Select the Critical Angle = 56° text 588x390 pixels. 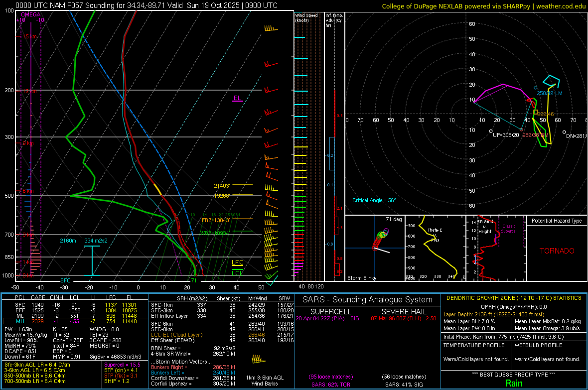(x=374, y=200)
